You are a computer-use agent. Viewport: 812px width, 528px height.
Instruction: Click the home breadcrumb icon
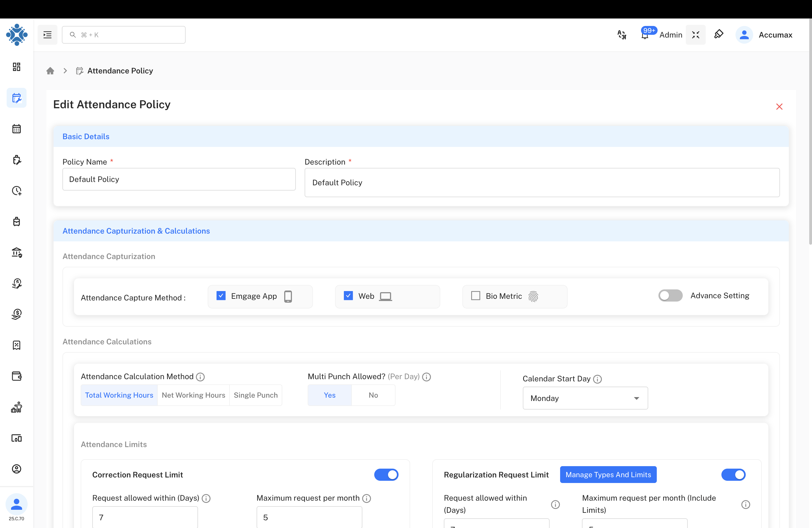50,71
